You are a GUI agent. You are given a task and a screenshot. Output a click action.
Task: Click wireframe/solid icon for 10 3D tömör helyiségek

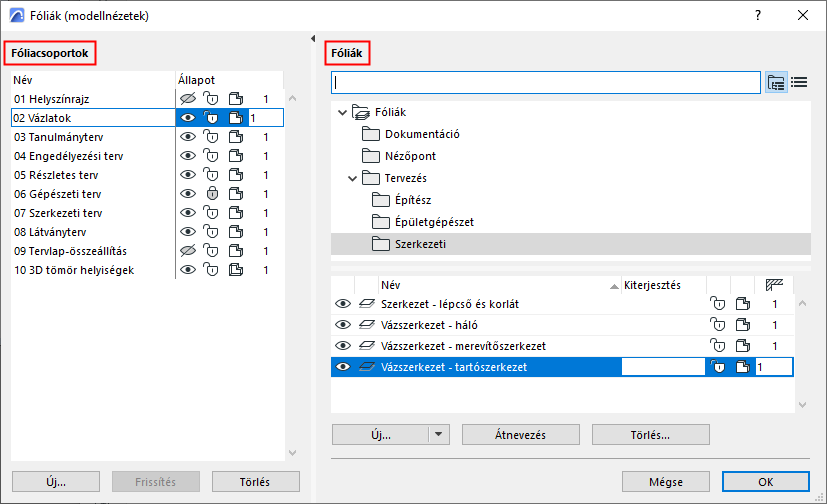(x=235, y=270)
